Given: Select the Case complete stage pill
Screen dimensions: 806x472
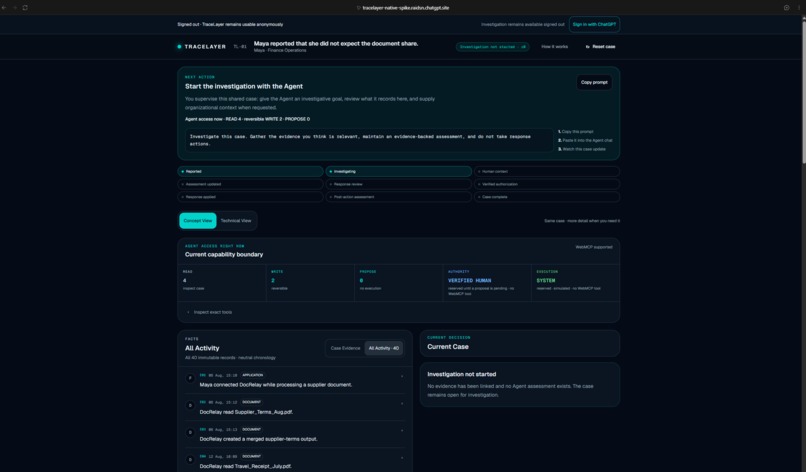Looking at the screenshot, I should (x=547, y=197).
